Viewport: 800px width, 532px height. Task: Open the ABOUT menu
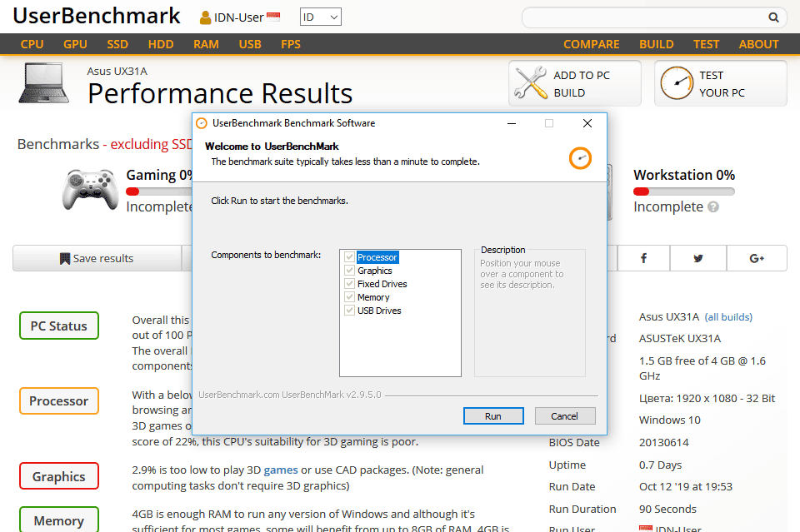tap(758, 44)
